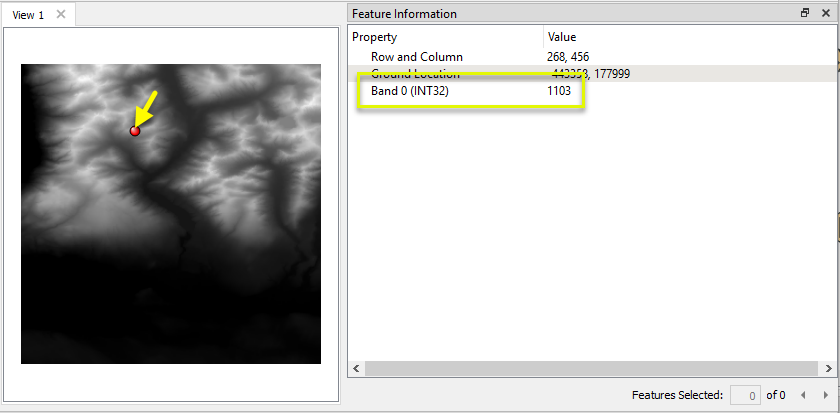This screenshot has height=413, width=840.
Task: Click the 1103 band value
Action: 559,91
